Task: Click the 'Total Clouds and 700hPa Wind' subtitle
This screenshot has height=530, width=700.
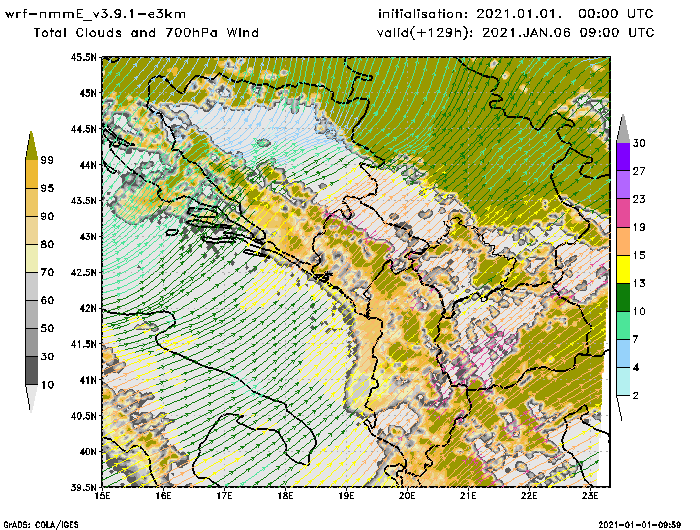Action: pos(146,33)
